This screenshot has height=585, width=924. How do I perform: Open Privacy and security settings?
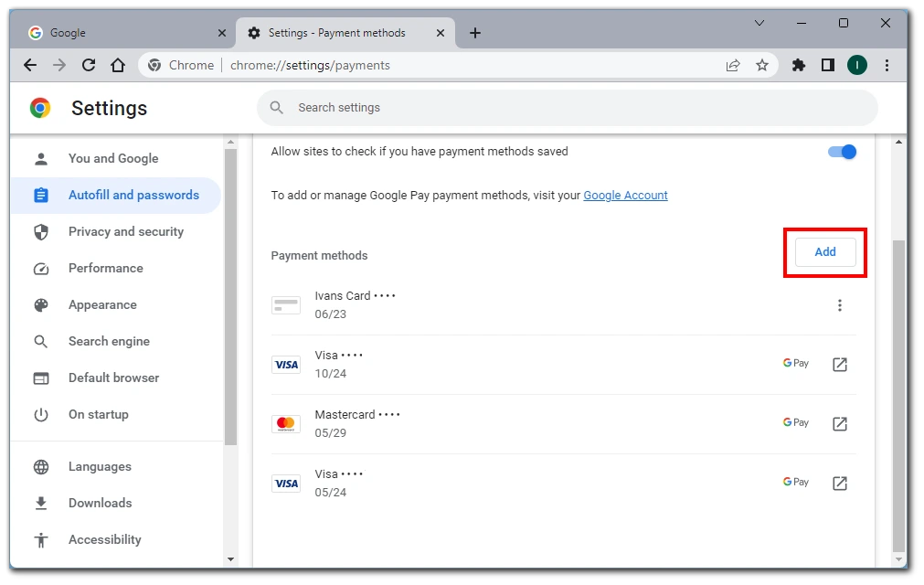click(x=116, y=231)
